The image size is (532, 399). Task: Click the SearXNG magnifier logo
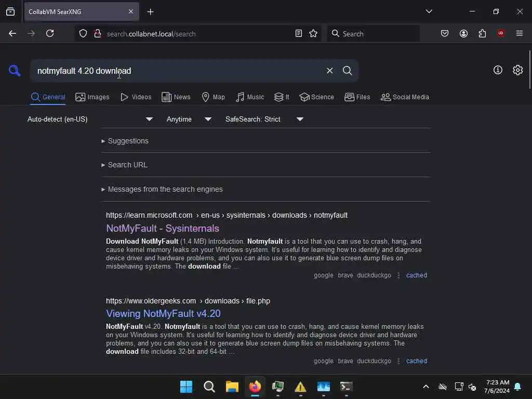15,71
